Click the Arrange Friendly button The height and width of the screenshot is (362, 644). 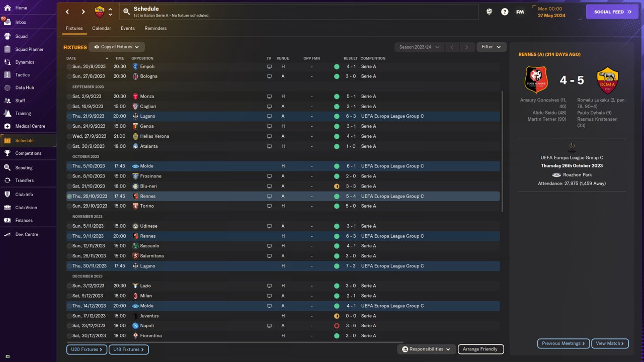480,349
